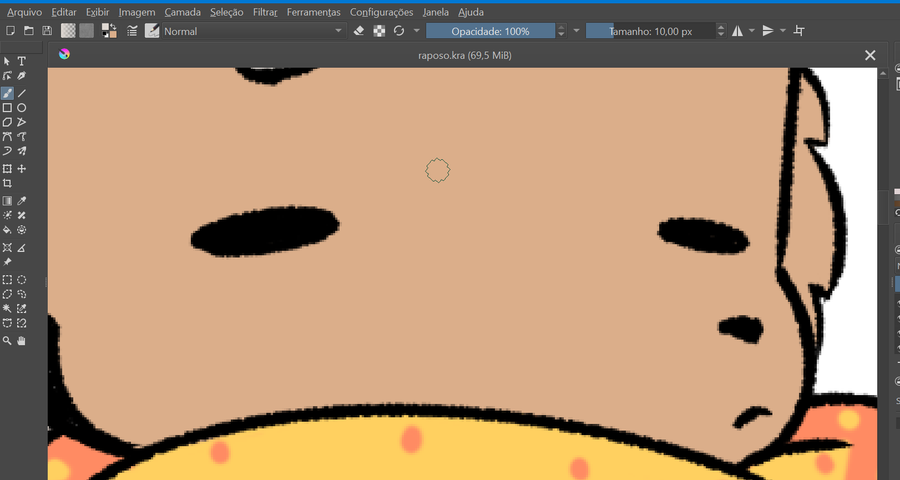Select the Polygon tool
The image size is (900, 480).
click(7, 122)
